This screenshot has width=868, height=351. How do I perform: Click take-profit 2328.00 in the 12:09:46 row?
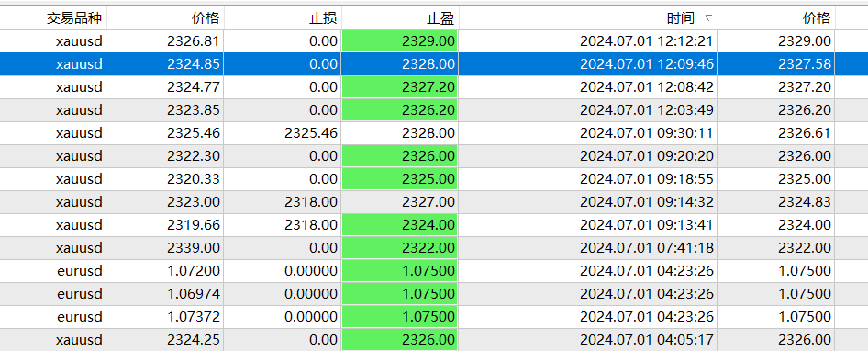tap(428, 64)
